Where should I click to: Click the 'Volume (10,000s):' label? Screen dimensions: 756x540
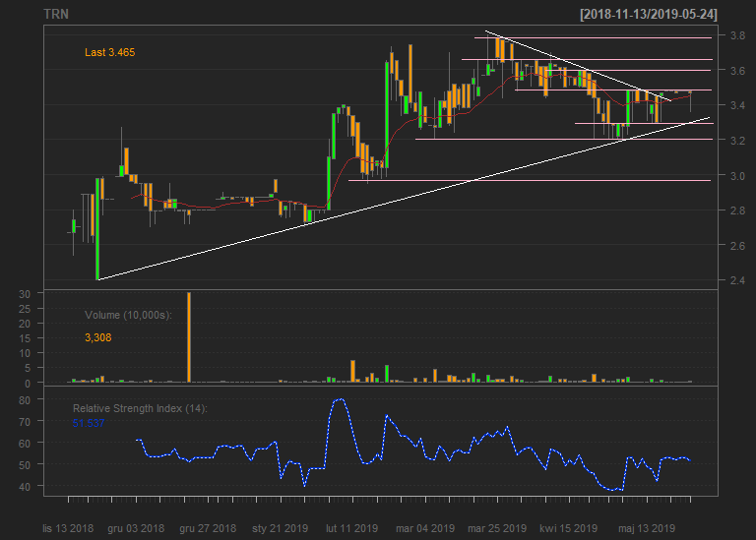click(128, 315)
